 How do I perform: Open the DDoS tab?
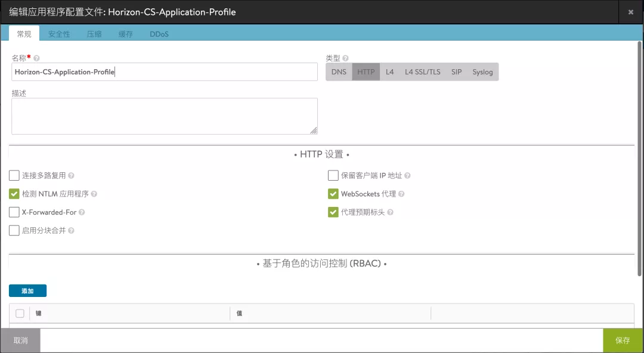coord(159,34)
